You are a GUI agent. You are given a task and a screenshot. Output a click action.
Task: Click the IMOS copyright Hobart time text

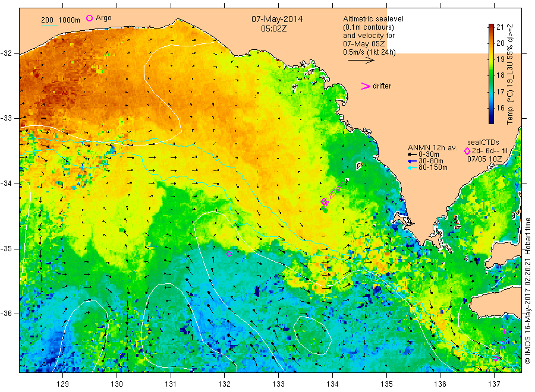528,291
